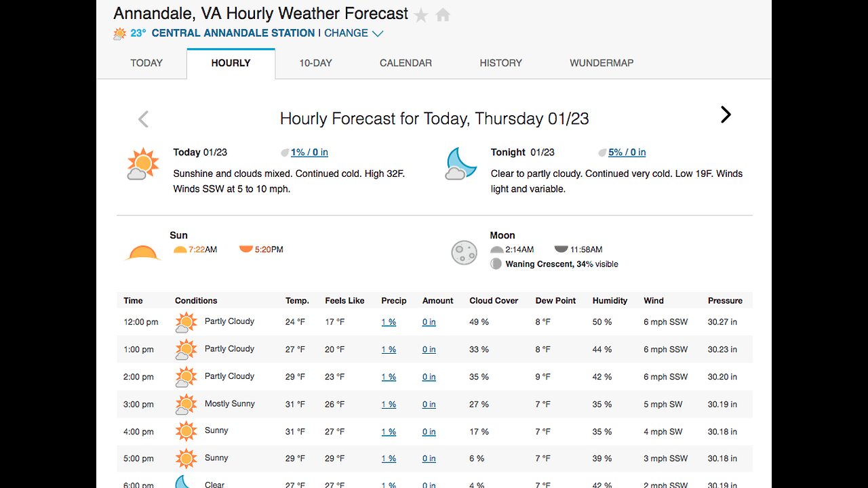Image resolution: width=868 pixels, height=488 pixels.
Task: Click the Today forecast sun-and-cloud icon
Action: tap(142, 164)
